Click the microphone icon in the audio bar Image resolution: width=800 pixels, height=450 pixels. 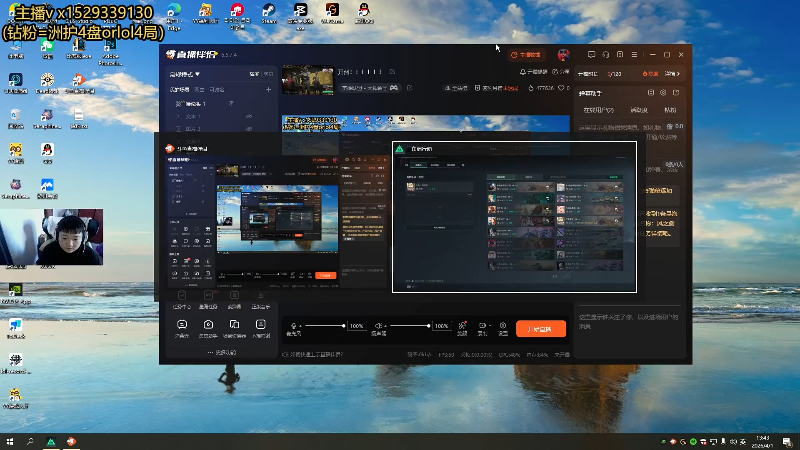click(293, 326)
